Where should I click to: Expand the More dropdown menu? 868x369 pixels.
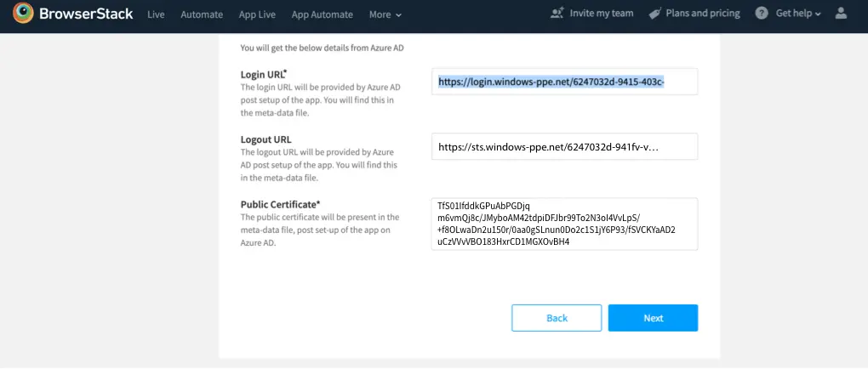coord(385,15)
